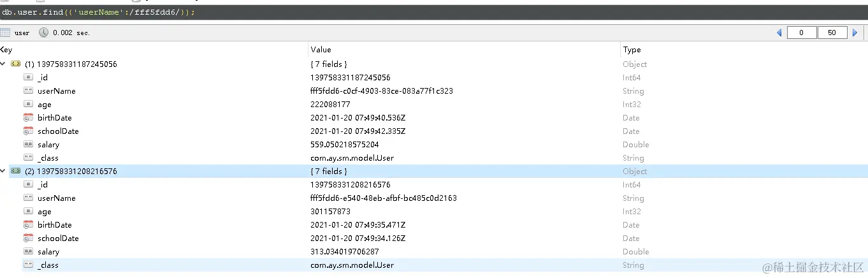Image resolution: width=868 pixels, height=278 pixels.
Task: Select salary value 559.050218575204
Action: pos(344,144)
